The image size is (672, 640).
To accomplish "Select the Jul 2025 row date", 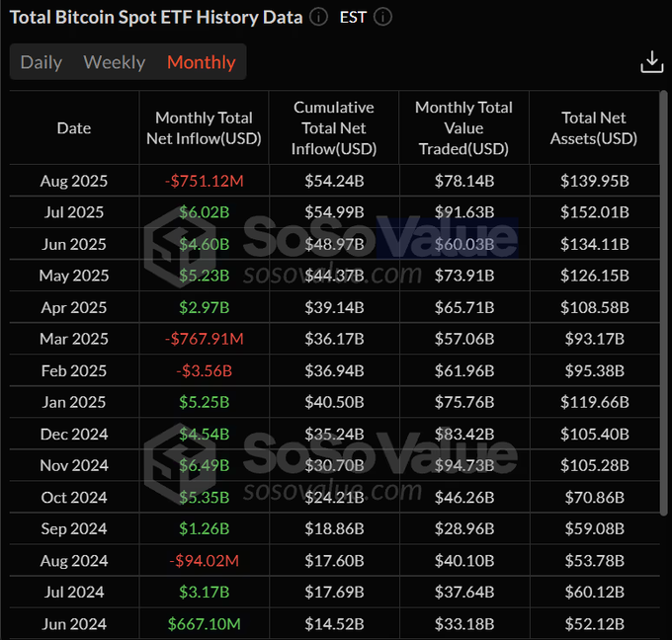I will [74, 212].
